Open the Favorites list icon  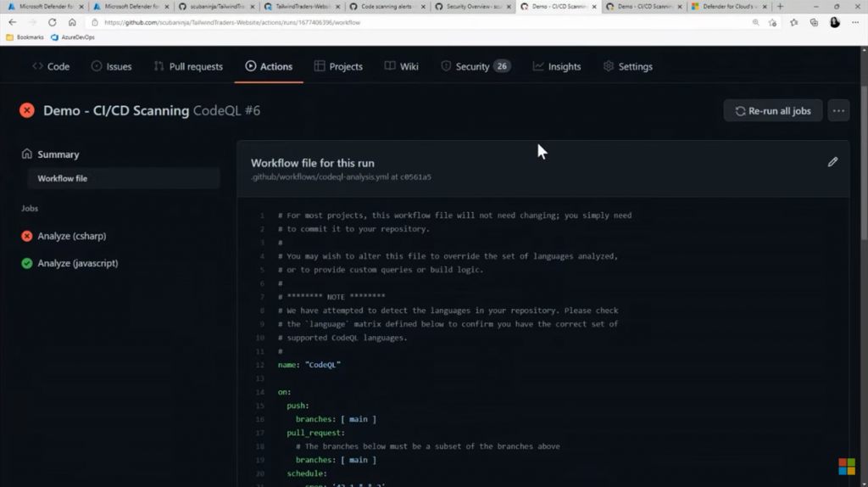[x=793, y=22]
